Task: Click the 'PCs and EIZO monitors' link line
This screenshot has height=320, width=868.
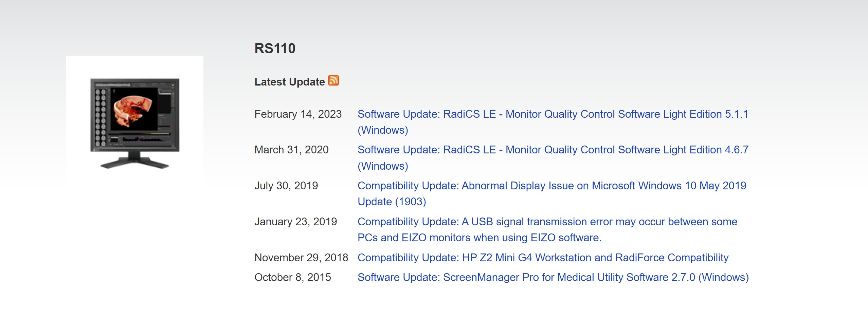Action: point(480,238)
